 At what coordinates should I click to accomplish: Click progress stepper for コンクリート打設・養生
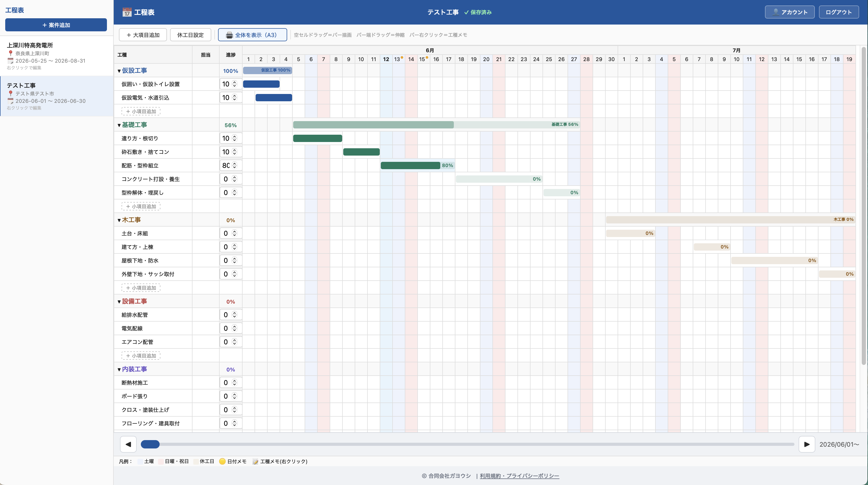[234, 179]
